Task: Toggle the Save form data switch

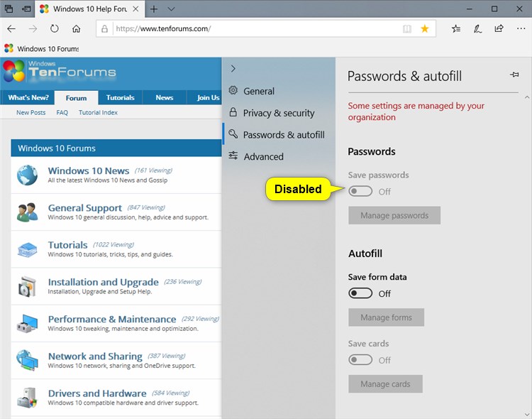Action: click(x=360, y=293)
